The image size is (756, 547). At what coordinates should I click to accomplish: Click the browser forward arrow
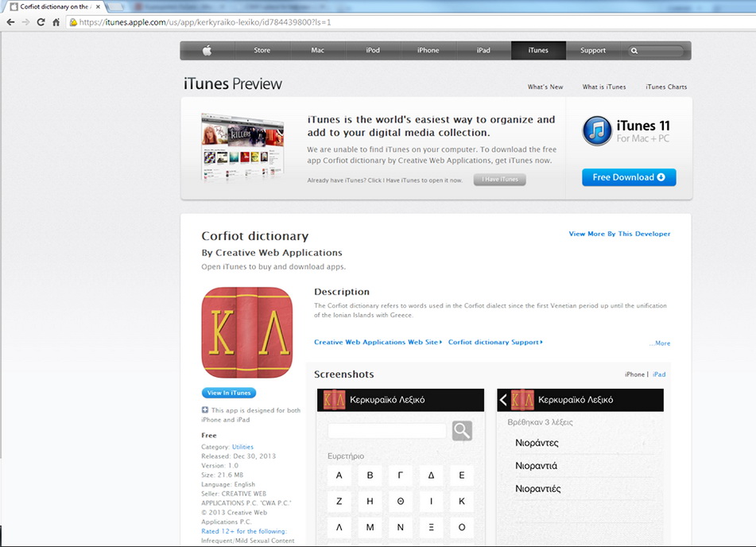pos(25,22)
